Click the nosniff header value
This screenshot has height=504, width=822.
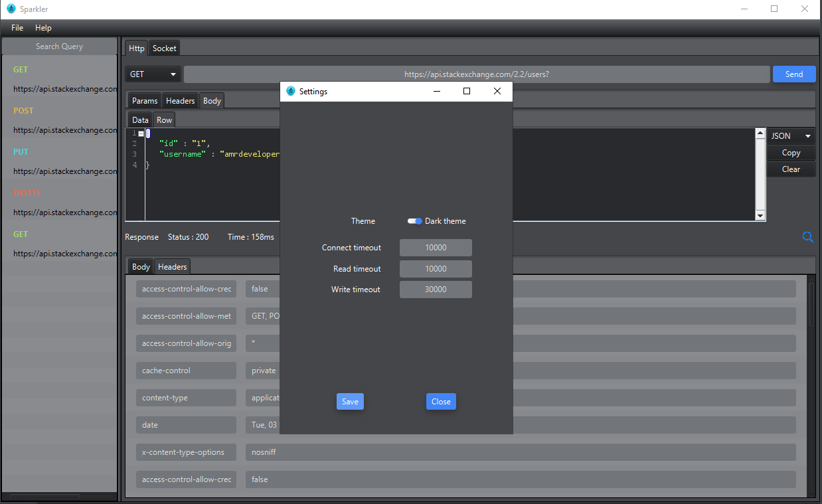click(521, 452)
